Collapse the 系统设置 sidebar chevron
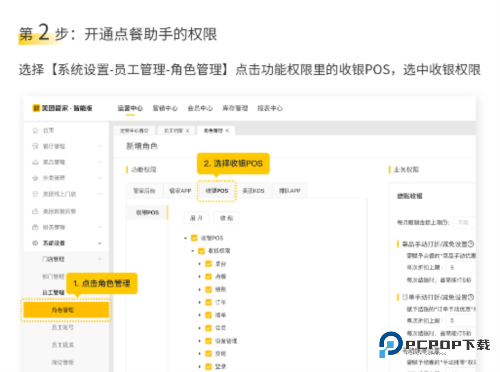Viewport: 500px width, 372px height. pyautogui.click(x=100, y=243)
